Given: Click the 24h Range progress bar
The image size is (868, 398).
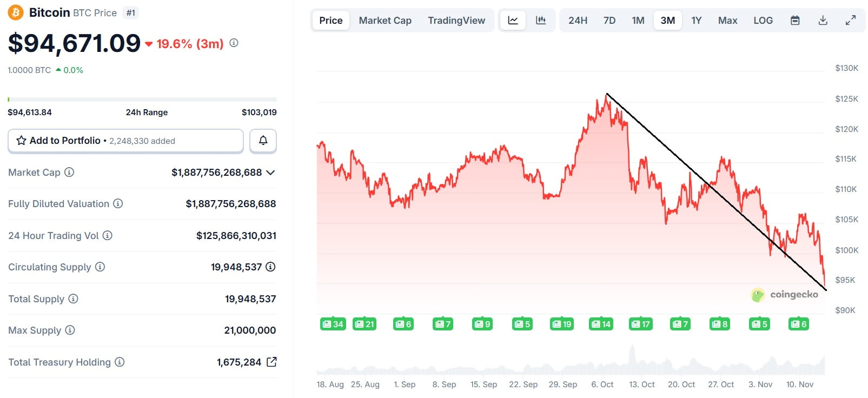Looking at the screenshot, I should pyautogui.click(x=142, y=99).
